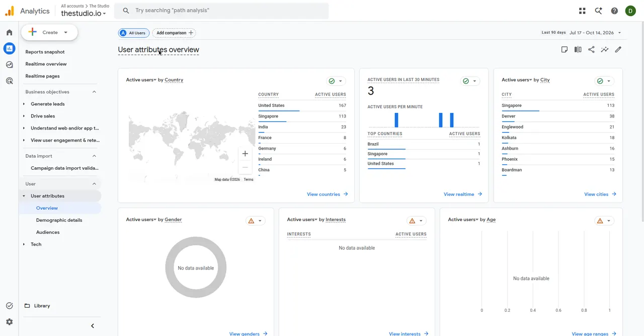Click the Country dimension label
644x336 pixels.
tap(174, 80)
